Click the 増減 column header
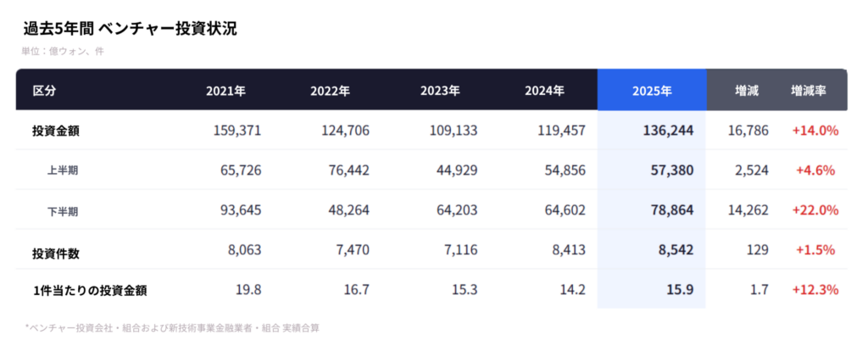 click(747, 90)
